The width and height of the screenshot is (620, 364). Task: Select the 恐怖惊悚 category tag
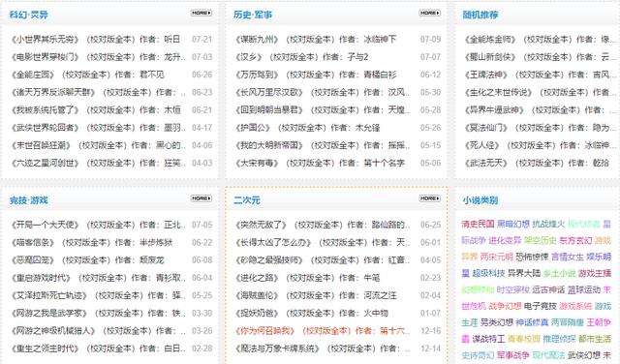click(x=532, y=257)
